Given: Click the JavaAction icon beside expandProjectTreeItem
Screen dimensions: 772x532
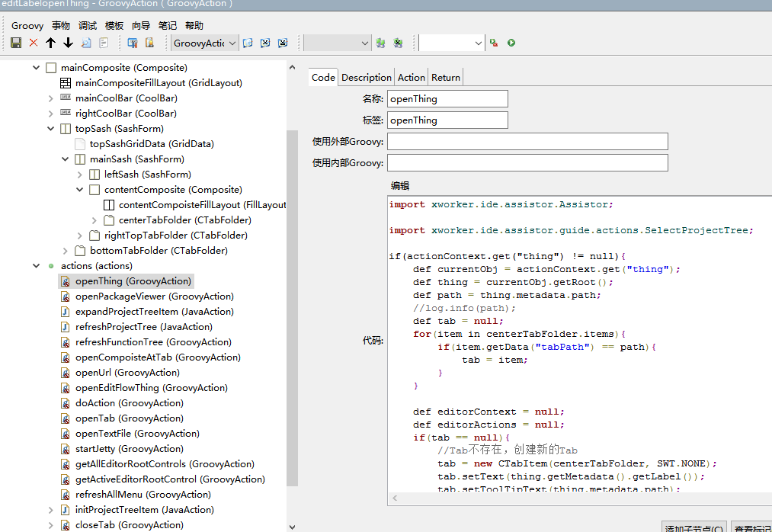Looking at the screenshot, I should pos(65,312).
